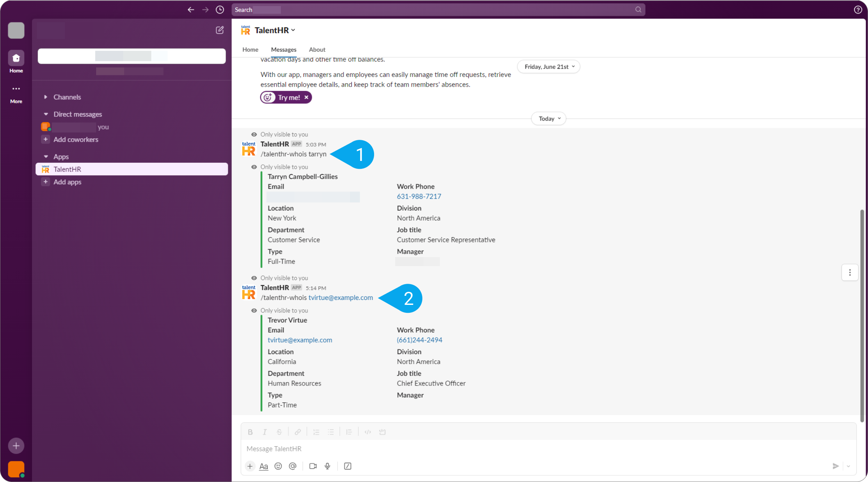Click the Trevor Virtue name
Viewport: 868px width, 482px height.
click(x=287, y=320)
